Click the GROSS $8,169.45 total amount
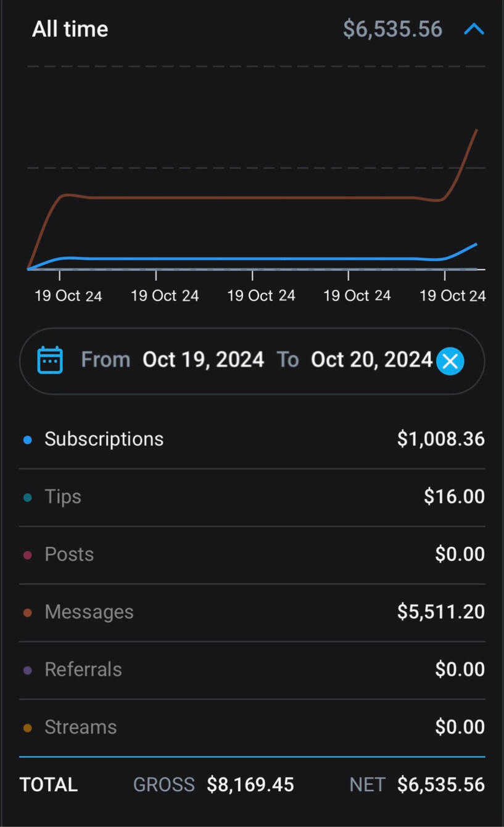The height and width of the screenshot is (827, 504). point(250,785)
